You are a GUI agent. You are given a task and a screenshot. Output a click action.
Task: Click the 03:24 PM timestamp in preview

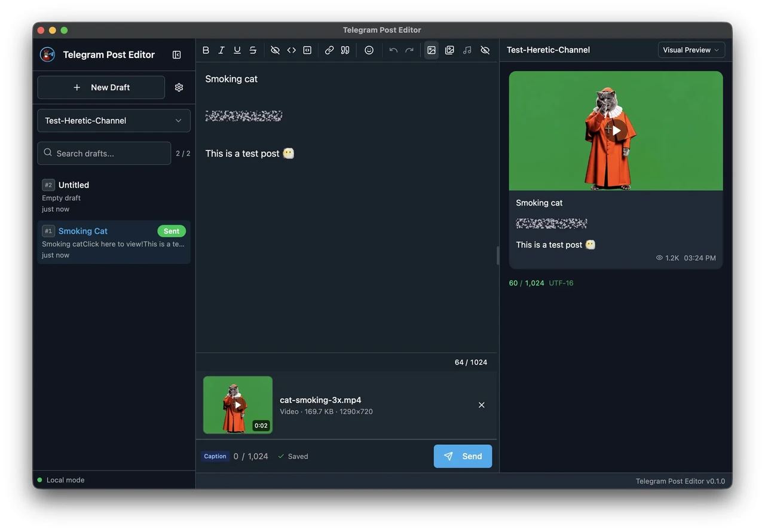pyautogui.click(x=700, y=258)
